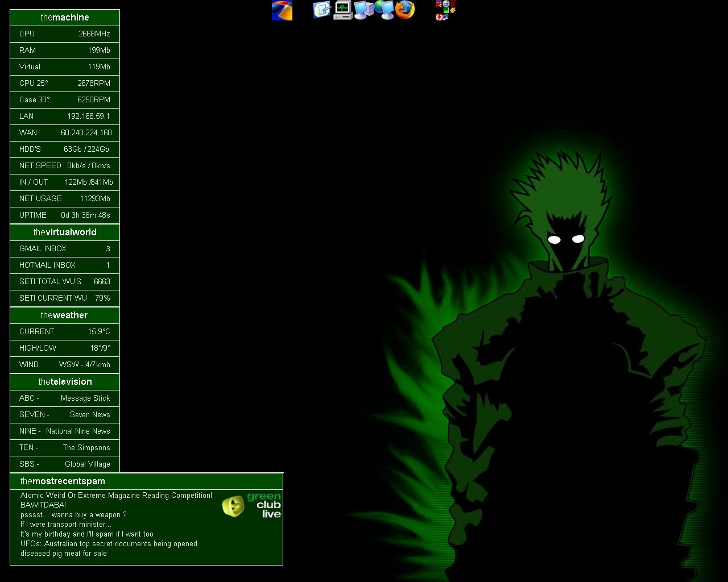Click the Show Desktop icon
The width and height of the screenshot is (728, 582).
tap(321, 10)
